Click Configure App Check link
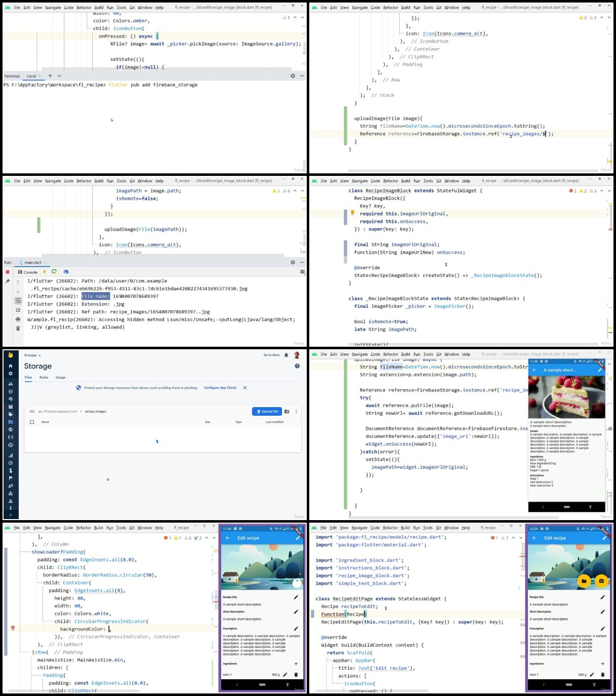The width and height of the screenshot is (616, 696). click(x=220, y=388)
